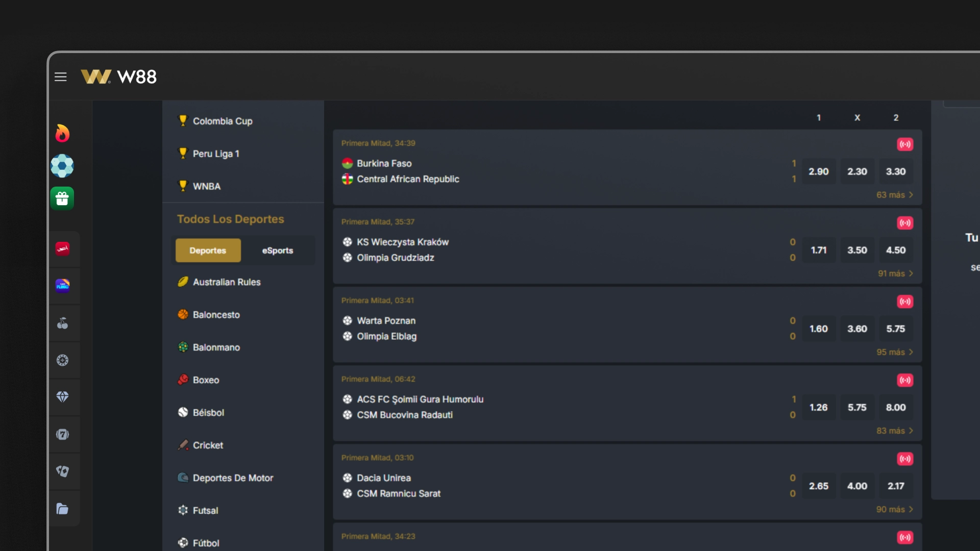Click the Australian Rules ball icon
Screen dimensions: 980x551
click(183, 282)
